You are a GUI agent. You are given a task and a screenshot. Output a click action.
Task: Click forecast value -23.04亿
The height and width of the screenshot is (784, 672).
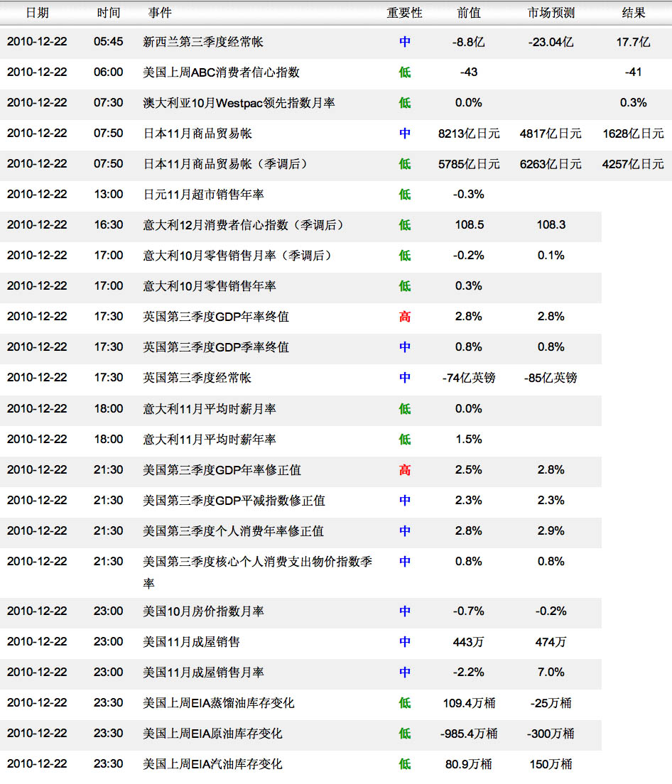coord(551,42)
